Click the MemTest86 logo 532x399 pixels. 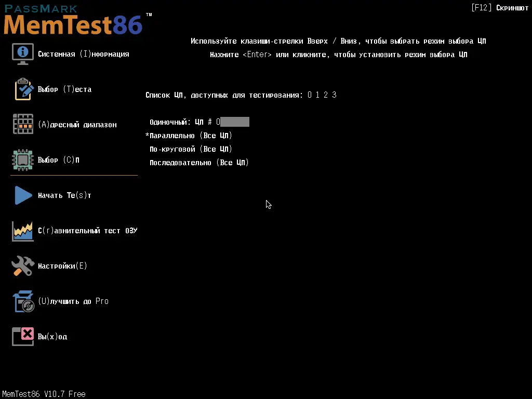(x=77, y=20)
